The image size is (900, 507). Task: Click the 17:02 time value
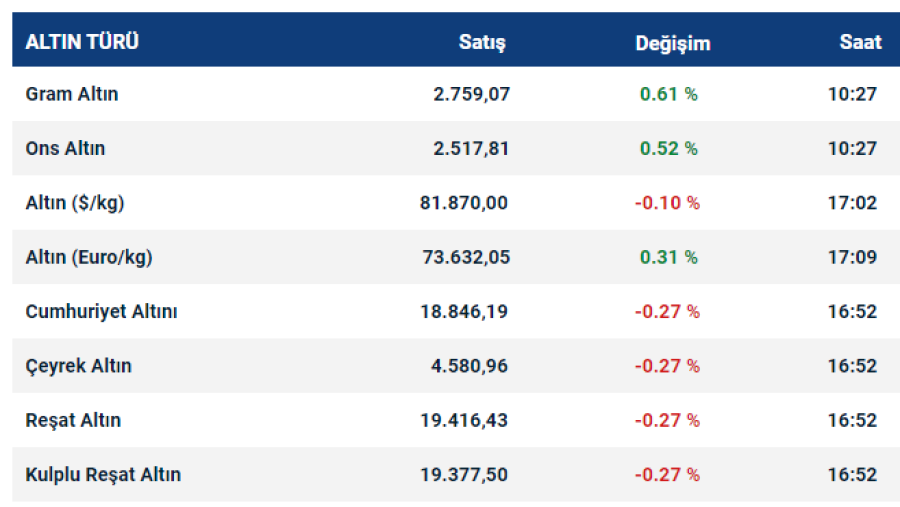point(852,203)
